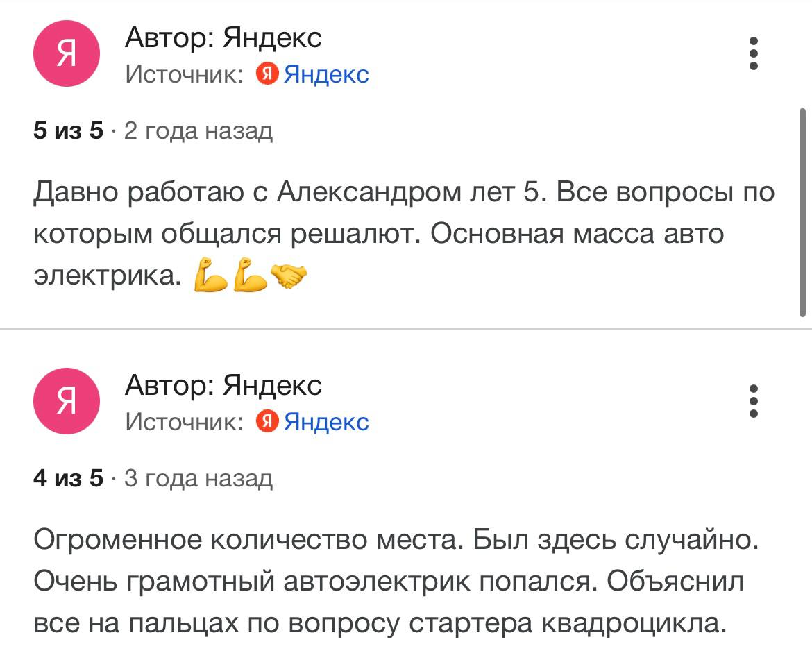Open three-dot menu for the 5-star review
The height and width of the screenshot is (669, 812).
pyautogui.click(x=753, y=54)
